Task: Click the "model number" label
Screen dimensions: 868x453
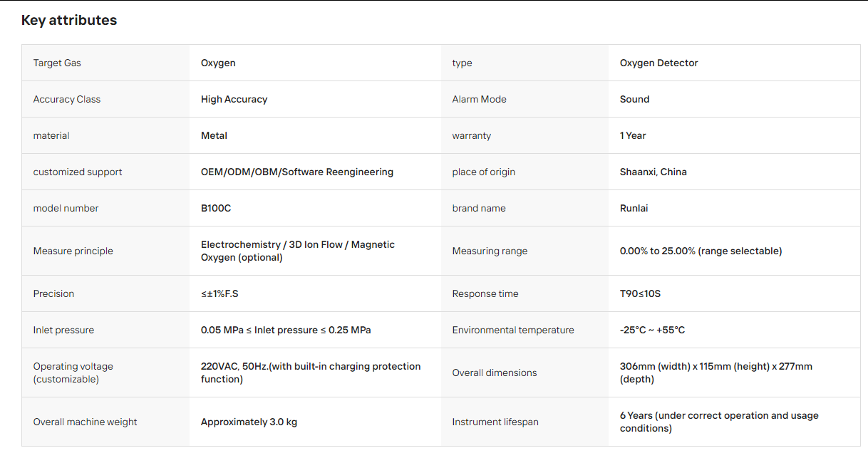Action: click(66, 208)
